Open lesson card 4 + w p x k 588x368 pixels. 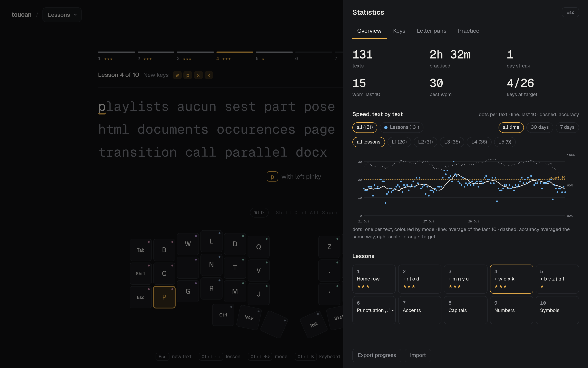click(511, 279)
